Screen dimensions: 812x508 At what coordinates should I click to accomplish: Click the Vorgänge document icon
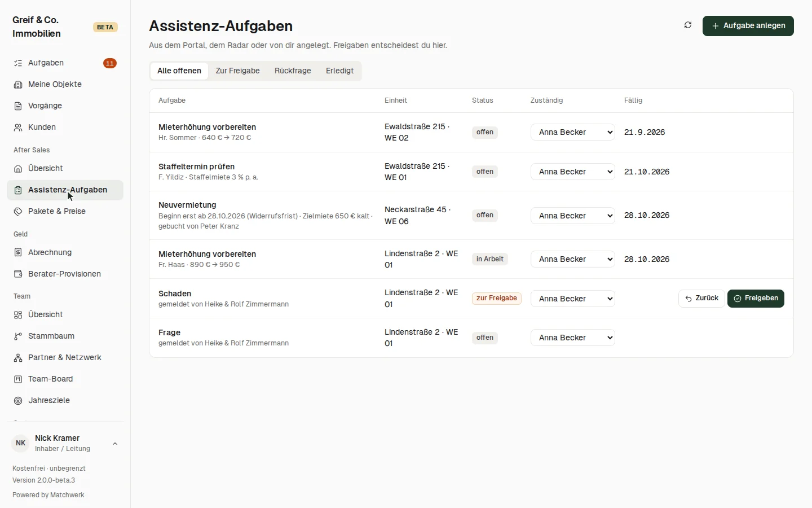tap(18, 106)
